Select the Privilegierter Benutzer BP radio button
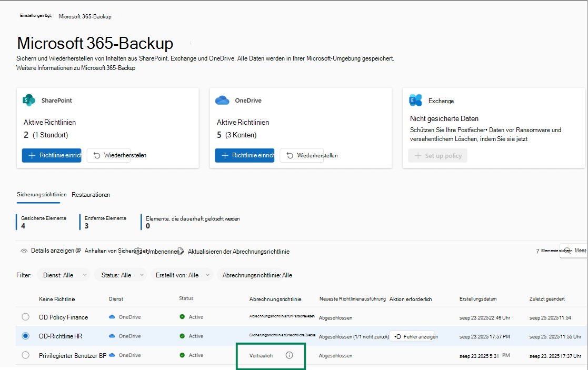The height and width of the screenshot is (370, 588). [x=25, y=355]
